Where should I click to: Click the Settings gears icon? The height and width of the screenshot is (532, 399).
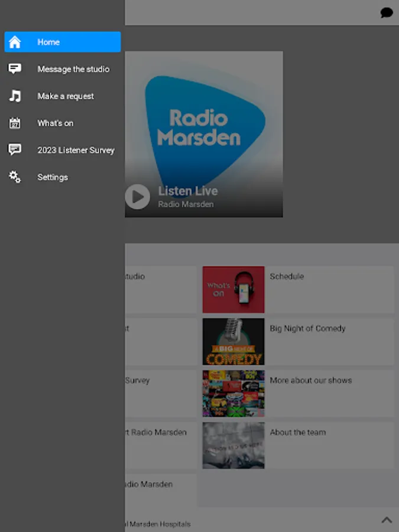(x=15, y=177)
